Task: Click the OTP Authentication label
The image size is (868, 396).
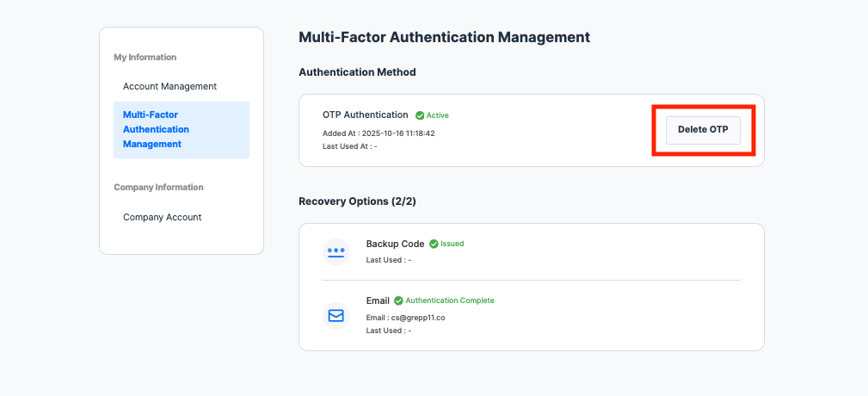Action: 366,114
